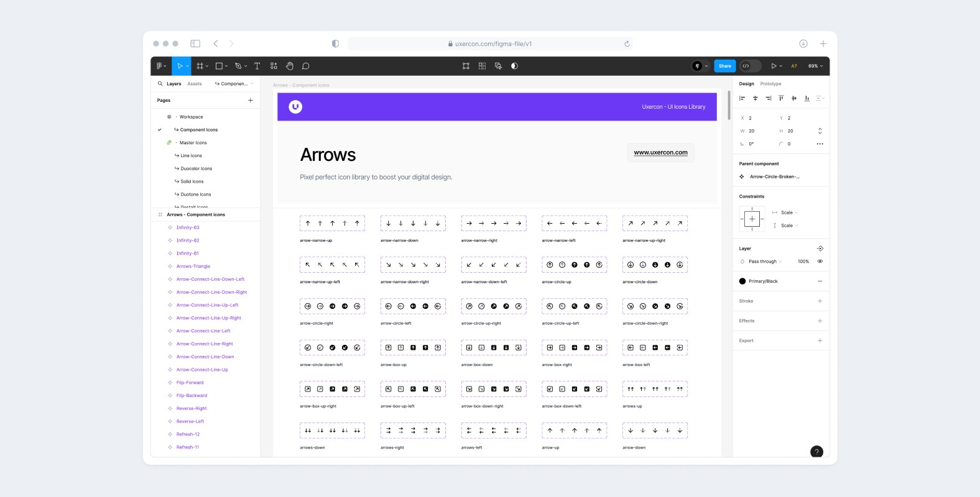Expand the Frame tool options chevron
Screen dimensions: 980x497
(x=207, y=66)
